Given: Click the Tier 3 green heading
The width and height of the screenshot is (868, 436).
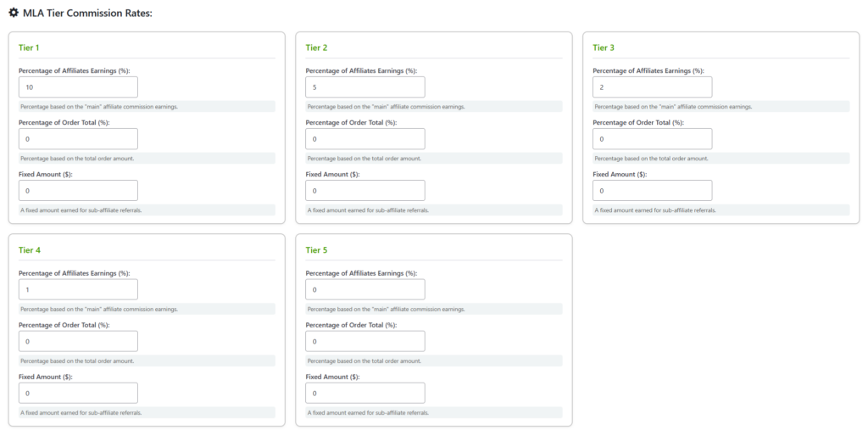Looking at the screenshot, I should click(604, 48).
